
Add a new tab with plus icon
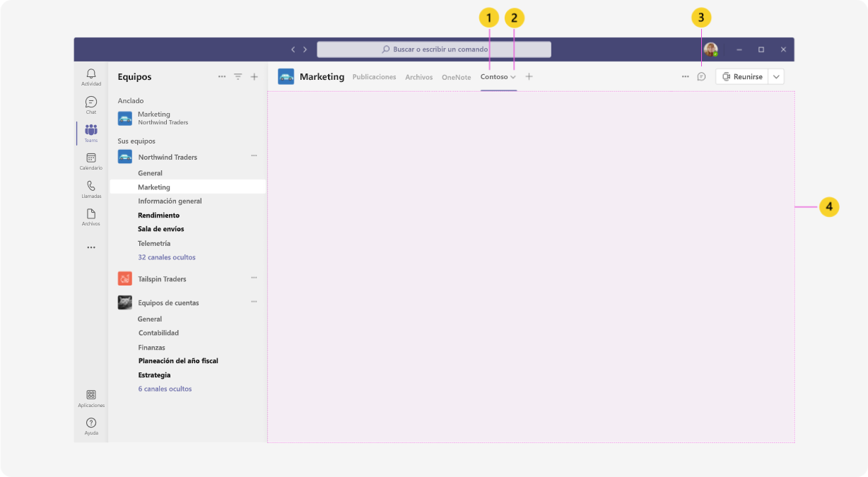529,76
